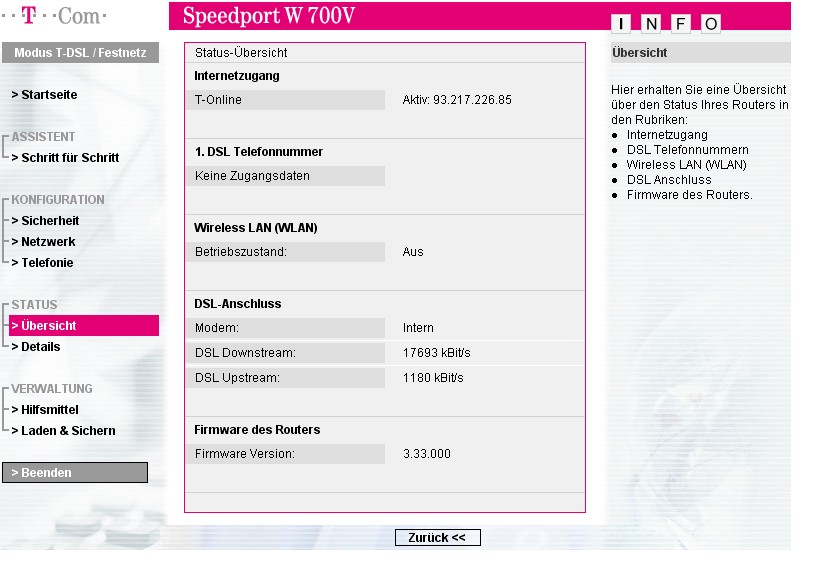
Task: Click the modem value Intern
Action: (418, 328)
